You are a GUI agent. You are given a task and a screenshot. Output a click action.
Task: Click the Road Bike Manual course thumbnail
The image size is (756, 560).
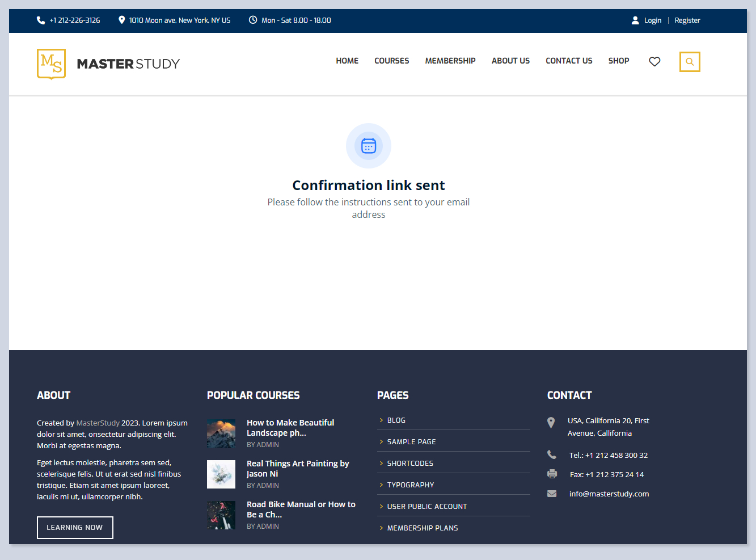221,515
